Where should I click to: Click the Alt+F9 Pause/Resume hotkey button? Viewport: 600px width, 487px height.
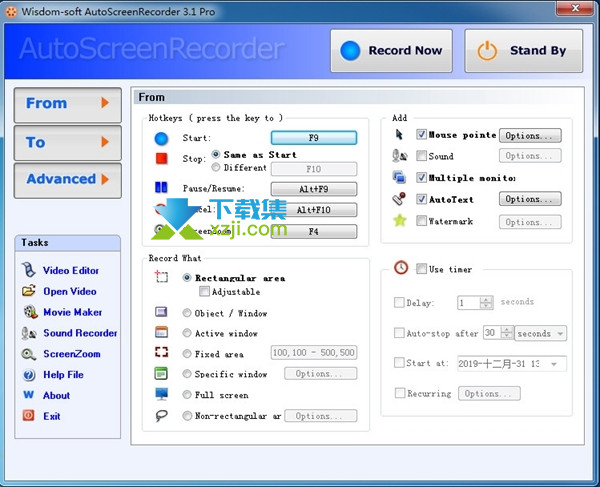tap(314, 189)
